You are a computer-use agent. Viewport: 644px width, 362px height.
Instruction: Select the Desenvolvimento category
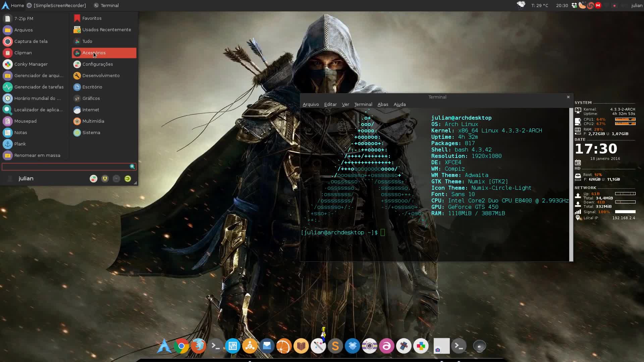click(104, 75)
